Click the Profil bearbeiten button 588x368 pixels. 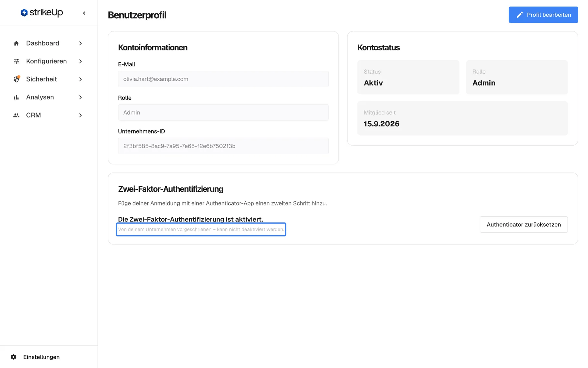[543, 15]
